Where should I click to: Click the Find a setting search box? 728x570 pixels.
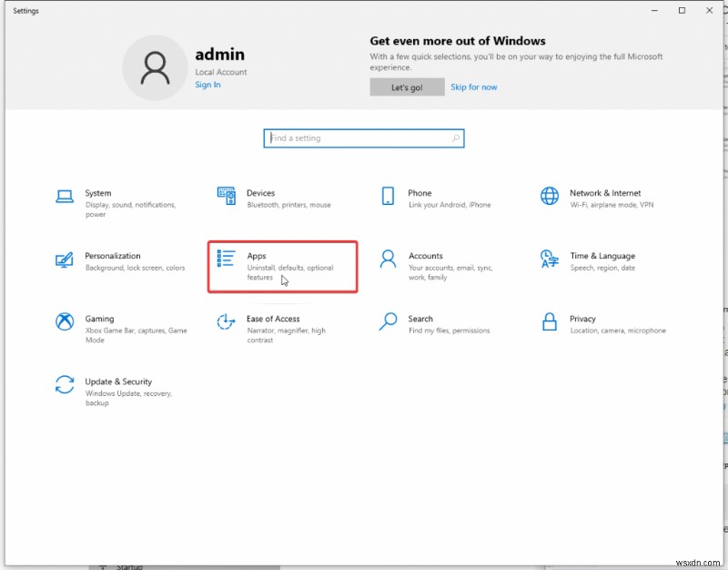(x=364, y=137)
